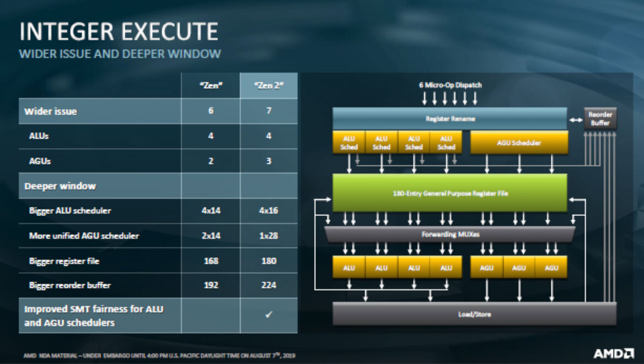Select the Improved SMT fairness row label
644x364 pixels.
[x=94, y=316]
